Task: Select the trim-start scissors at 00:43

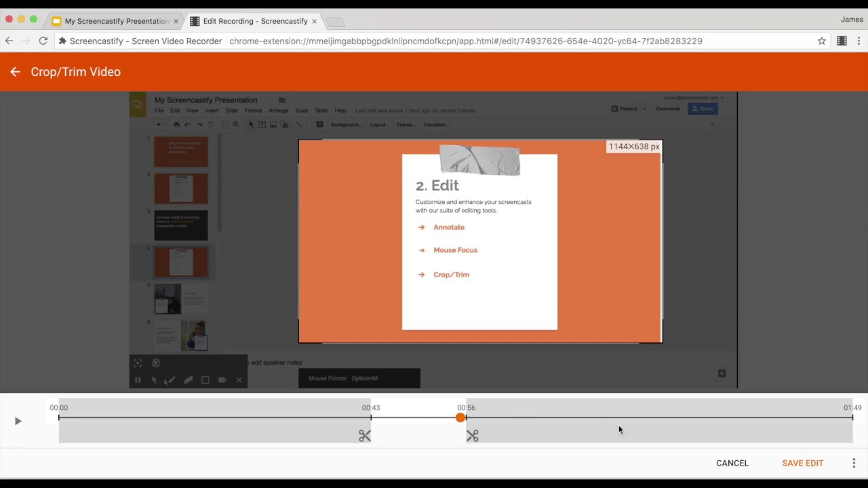Action: [365, 436]
